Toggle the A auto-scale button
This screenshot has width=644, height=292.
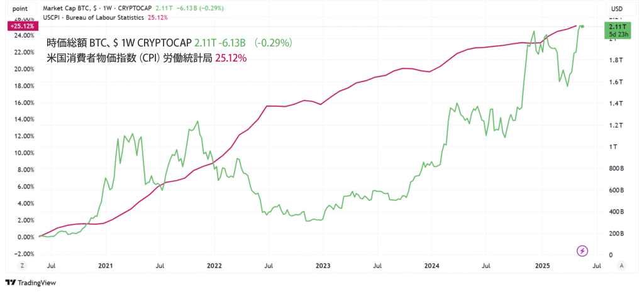(621, 266)
